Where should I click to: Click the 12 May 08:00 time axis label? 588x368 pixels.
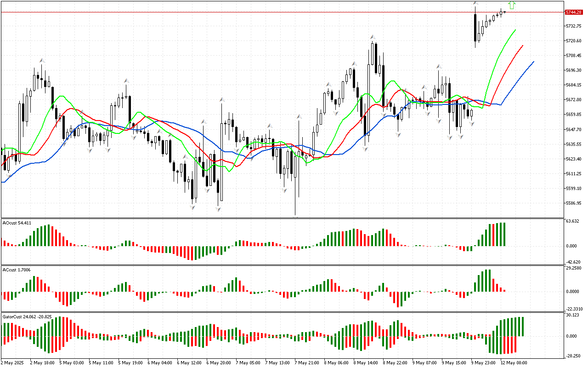[514, 362]
